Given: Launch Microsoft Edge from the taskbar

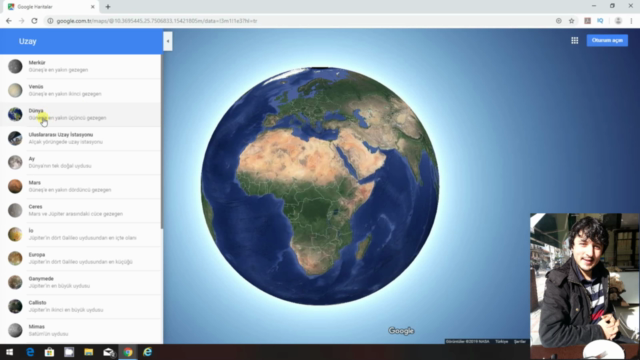Looking at the screenshot, I should click(x=30, y=352).
